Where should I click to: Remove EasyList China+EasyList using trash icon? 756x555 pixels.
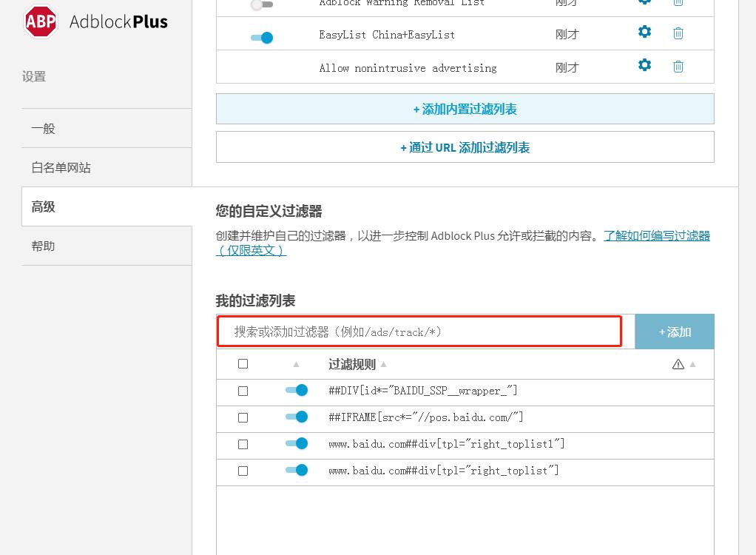tap(678, 33)
